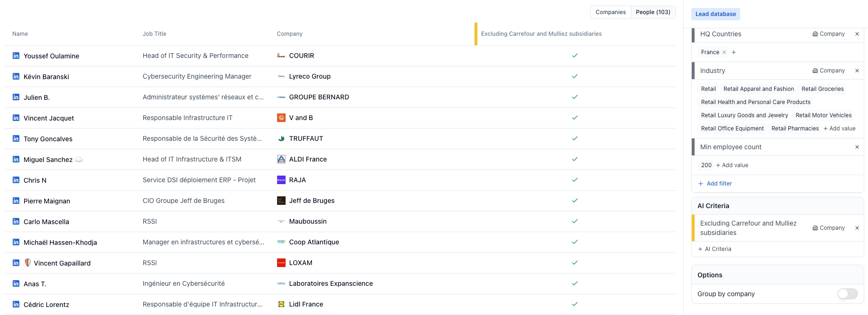Click Pierre Maignan's job title cell
This screenshot has width=868, height=315.
pyautogui.click(x=184, y=201)
